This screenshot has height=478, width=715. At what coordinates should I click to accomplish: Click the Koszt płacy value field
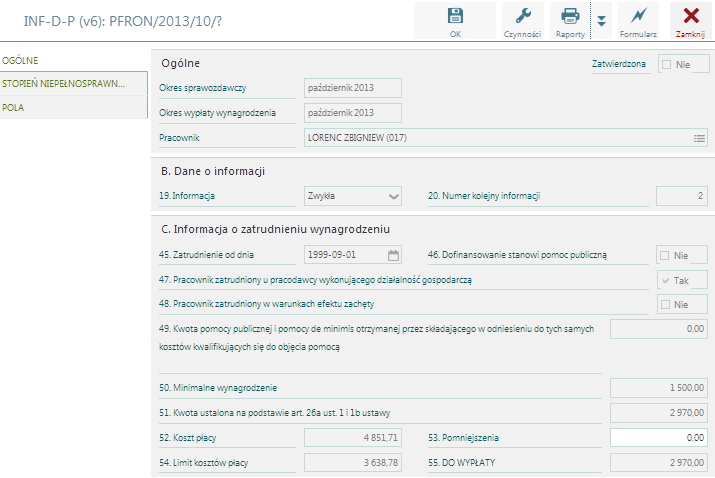(x=352, y=438)
